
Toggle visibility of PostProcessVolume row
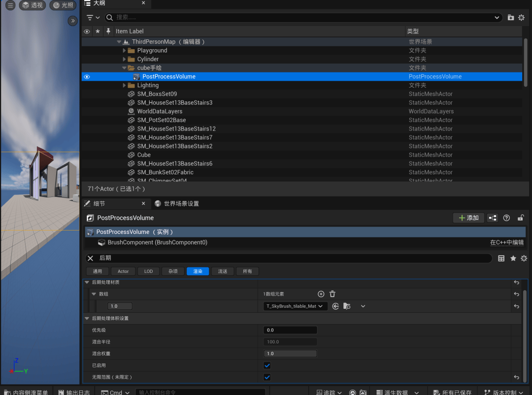87,77
